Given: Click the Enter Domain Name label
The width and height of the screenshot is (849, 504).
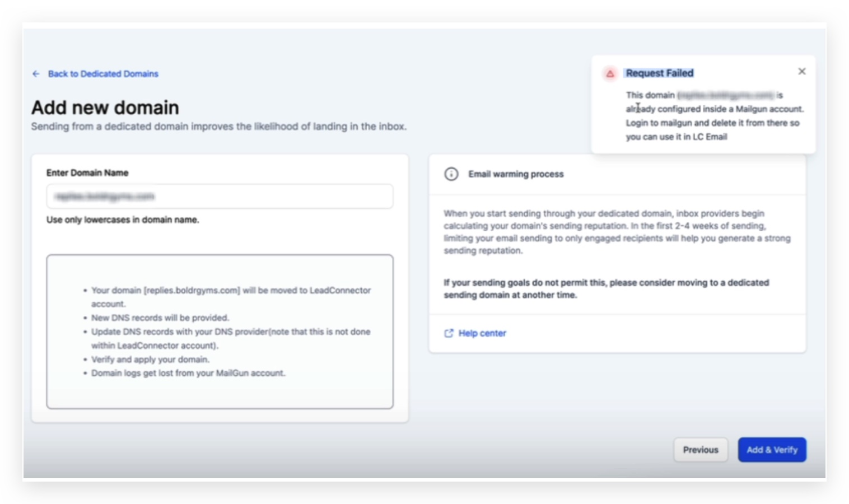Looking at the screenshot, I should click(x=87, y=173).
